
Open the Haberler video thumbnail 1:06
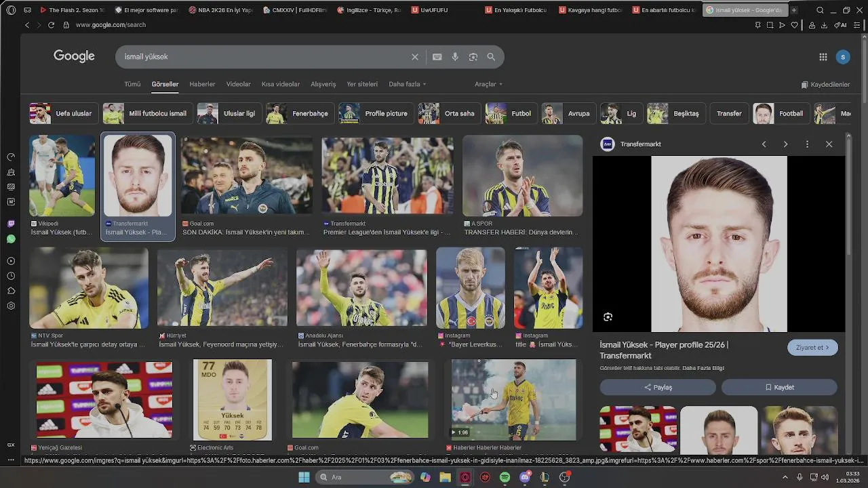[513, 400]
